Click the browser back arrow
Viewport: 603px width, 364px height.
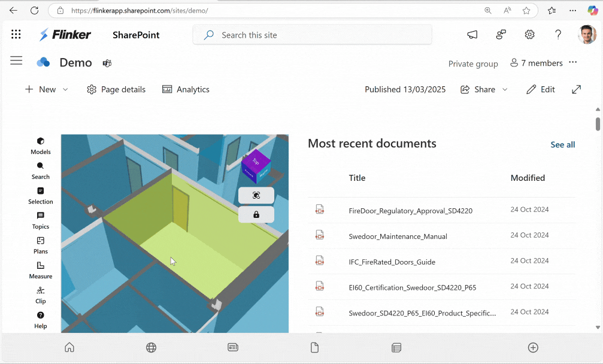tap(13, 10)
